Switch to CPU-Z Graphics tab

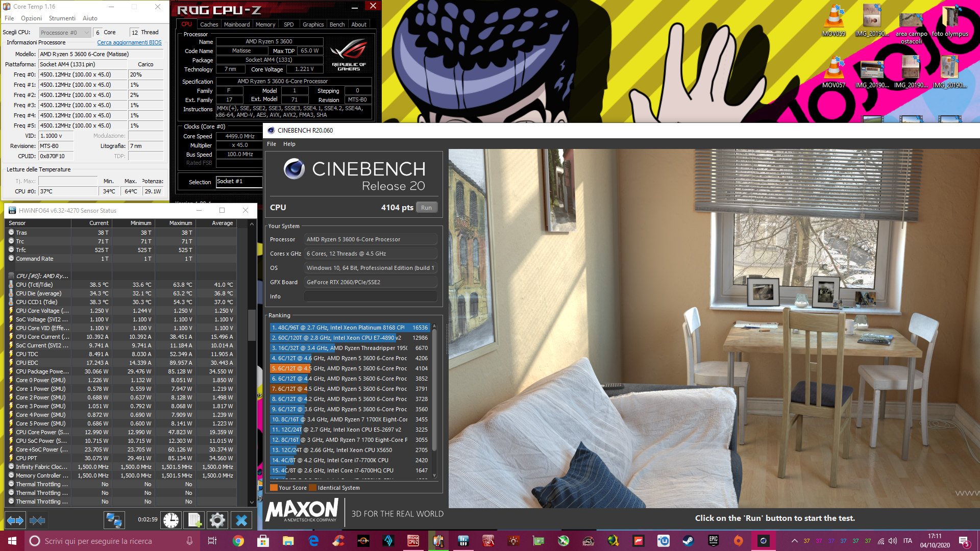click(x=313, y=24)
